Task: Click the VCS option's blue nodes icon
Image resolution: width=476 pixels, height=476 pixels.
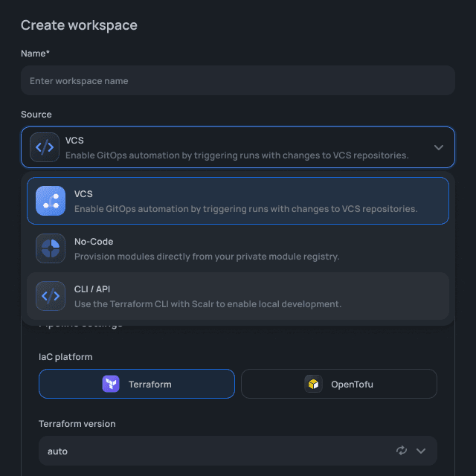Action: (51, 201)
